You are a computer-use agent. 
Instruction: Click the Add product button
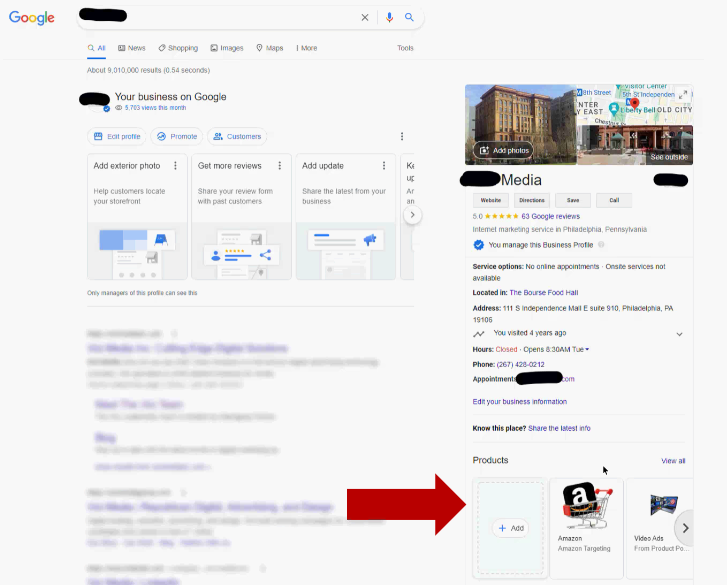coord(510,528)
